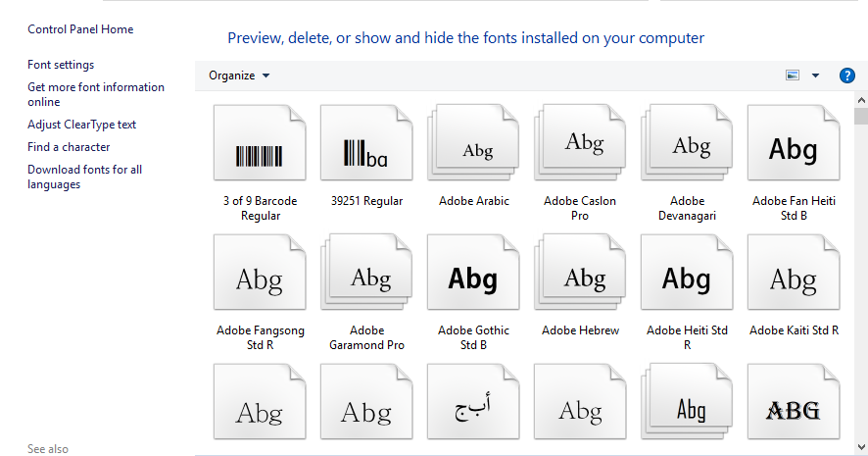The height and width of the screenshot is (456, 868).
Task: Click the scrollbar down arrow
Action: (x=861, y=446)
